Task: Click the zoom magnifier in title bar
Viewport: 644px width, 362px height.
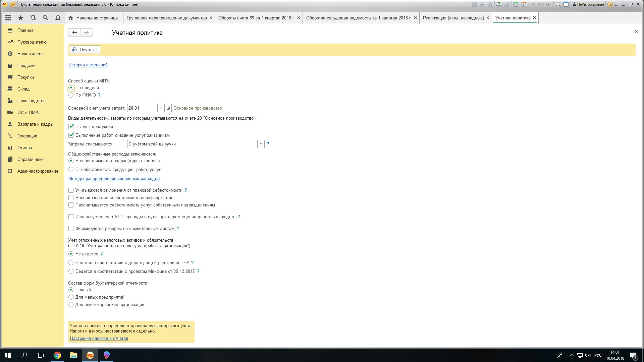Action: click(558, 4)
